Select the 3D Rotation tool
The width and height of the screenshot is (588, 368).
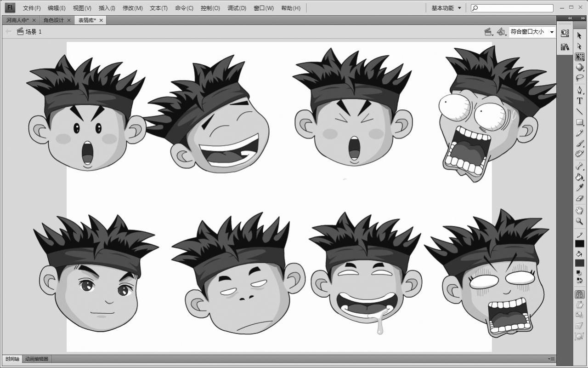coord(579,67)
